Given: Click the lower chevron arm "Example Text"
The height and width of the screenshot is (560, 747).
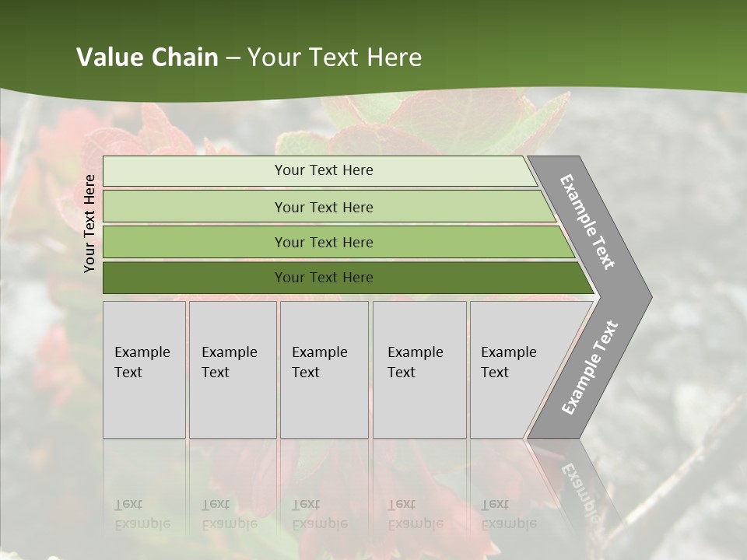Looking at the screenshot, I should coord(590,367).
